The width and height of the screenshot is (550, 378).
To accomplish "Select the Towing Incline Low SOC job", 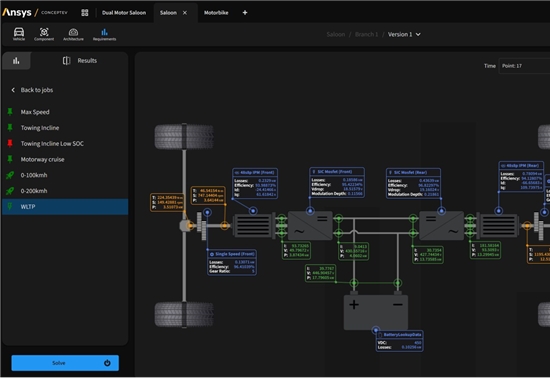I will tap(65, 143).
